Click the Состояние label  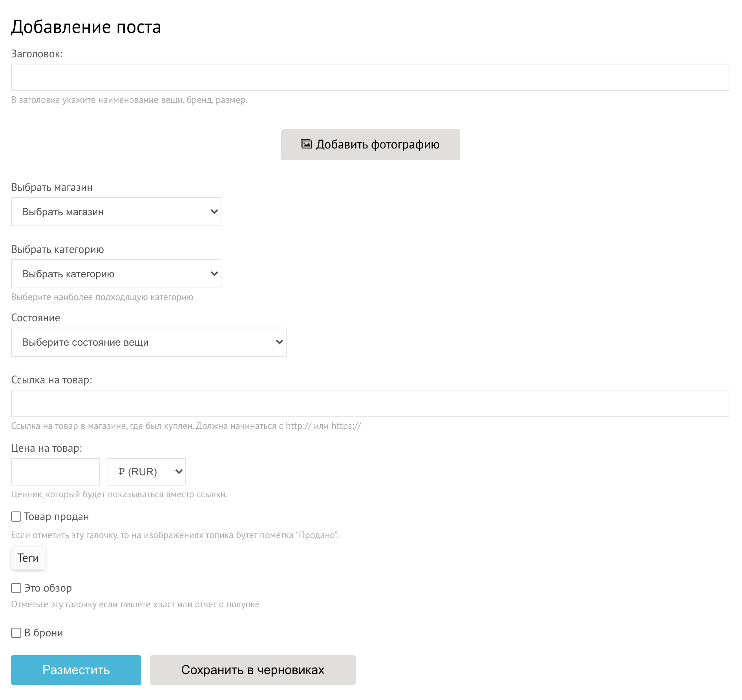(x=36, y=318)
